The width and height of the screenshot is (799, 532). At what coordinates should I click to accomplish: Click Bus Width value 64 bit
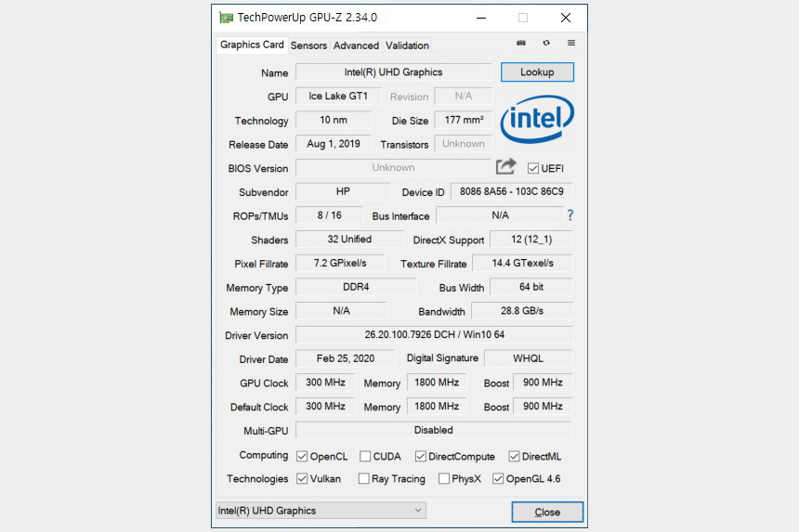531,287
